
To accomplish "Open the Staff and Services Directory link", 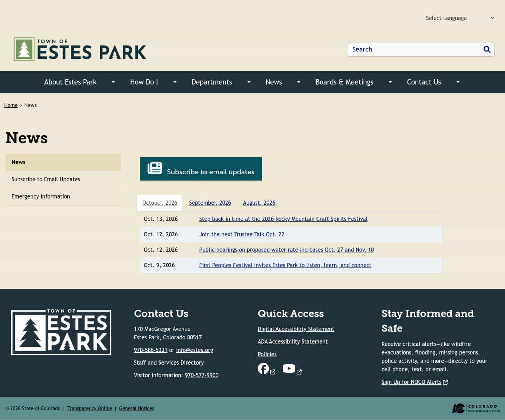I will click(169, 363).
